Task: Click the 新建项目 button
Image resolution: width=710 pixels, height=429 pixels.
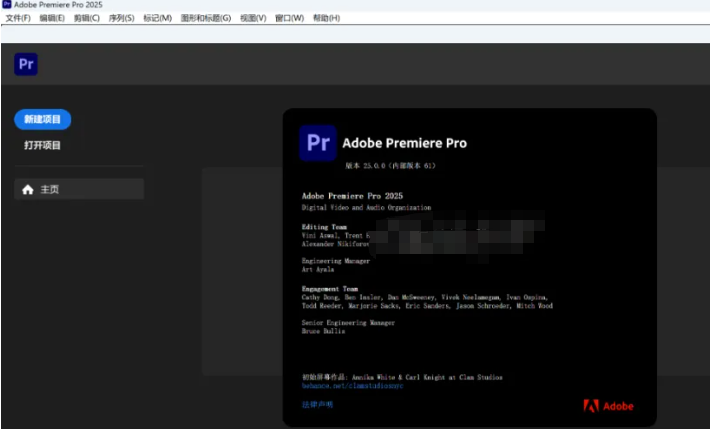Action: [x=43, y=119]
